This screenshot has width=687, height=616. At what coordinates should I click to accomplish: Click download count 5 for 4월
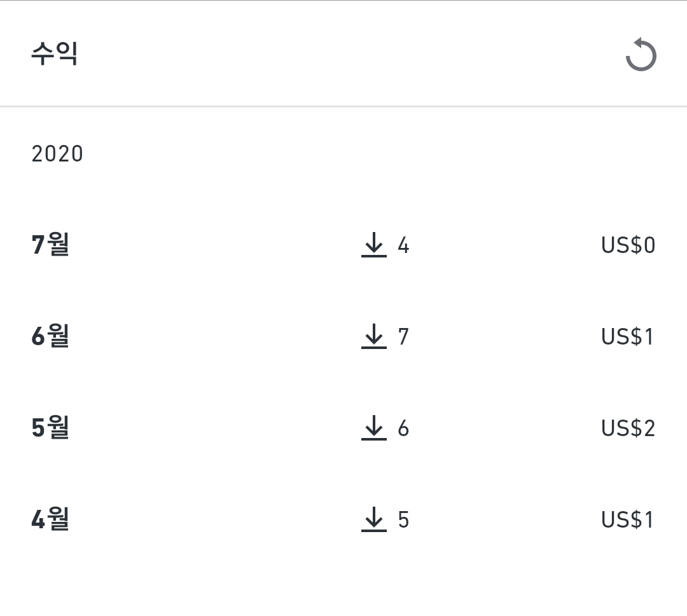click(403, 519)
